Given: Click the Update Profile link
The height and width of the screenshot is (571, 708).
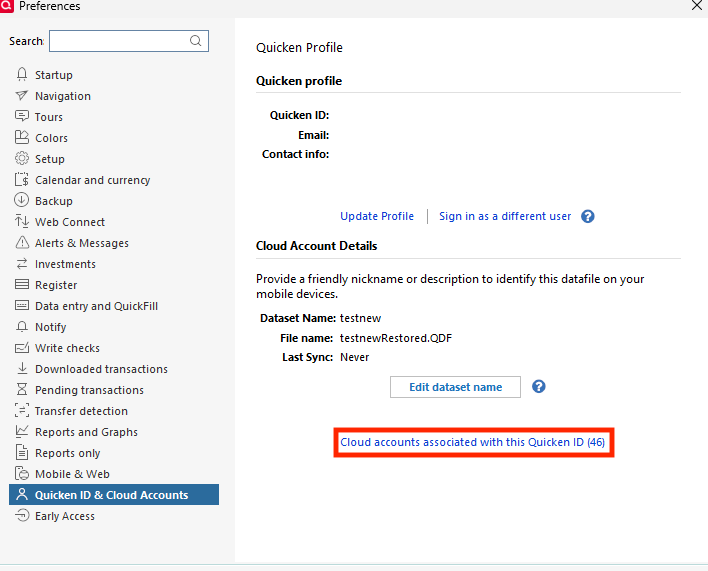Looking at the screenshot, I should (377, 216).
